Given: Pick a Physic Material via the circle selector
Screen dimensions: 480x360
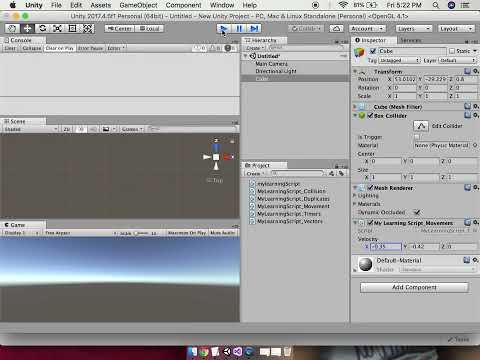Looking at the screenshot, I should coord(475,145).
